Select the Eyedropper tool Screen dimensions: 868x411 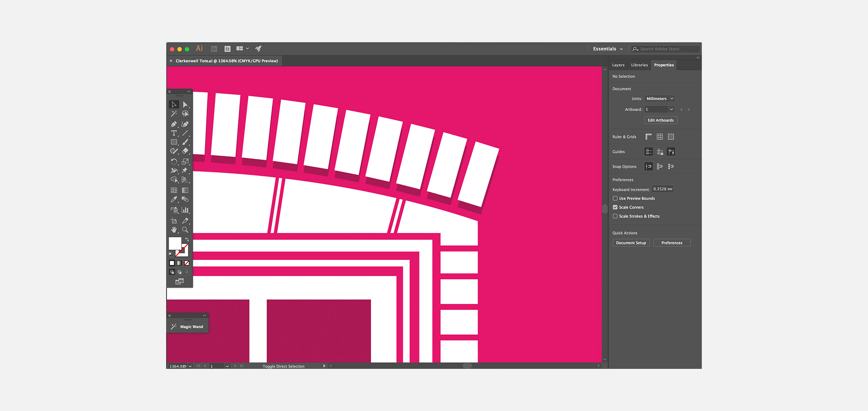(x=174, y=199)
